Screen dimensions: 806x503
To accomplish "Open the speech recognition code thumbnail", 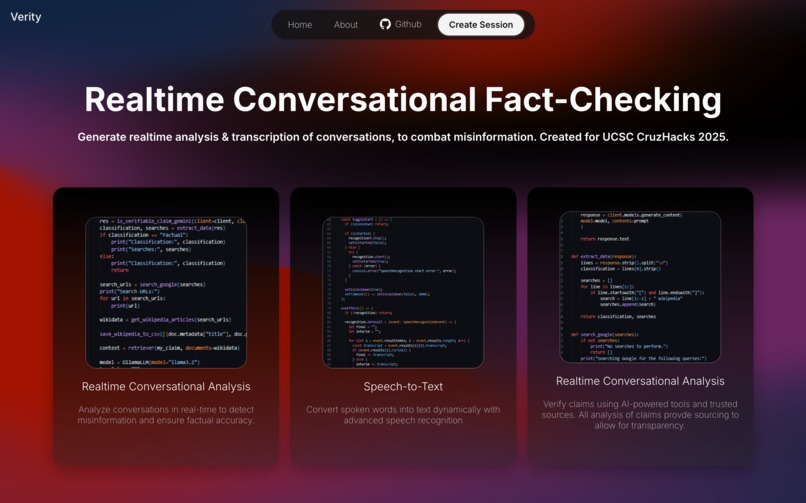I will click(403, 292).
